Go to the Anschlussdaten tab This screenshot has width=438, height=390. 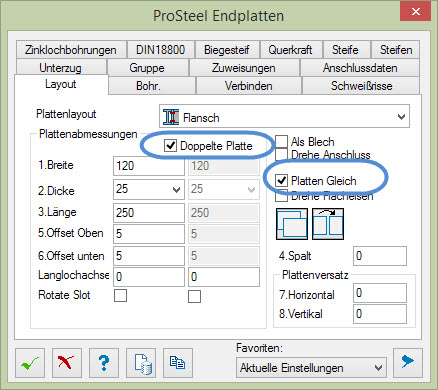coord(360,68)
